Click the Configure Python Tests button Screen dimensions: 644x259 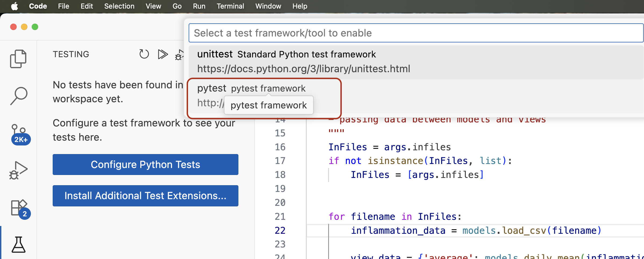145,165
